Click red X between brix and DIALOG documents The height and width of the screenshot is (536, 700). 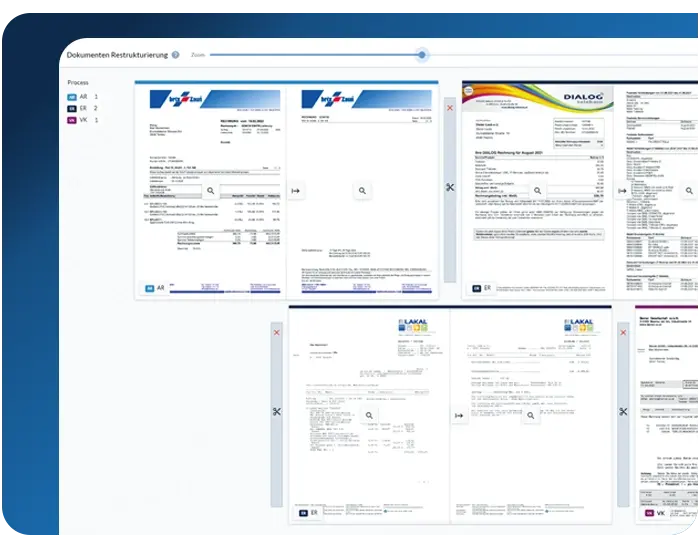point(450,108)
